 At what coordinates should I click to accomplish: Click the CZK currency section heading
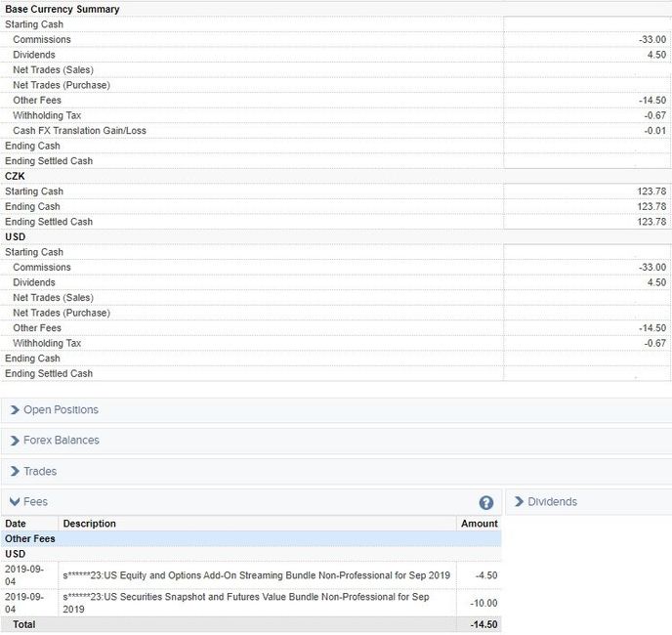click(16, 176)
